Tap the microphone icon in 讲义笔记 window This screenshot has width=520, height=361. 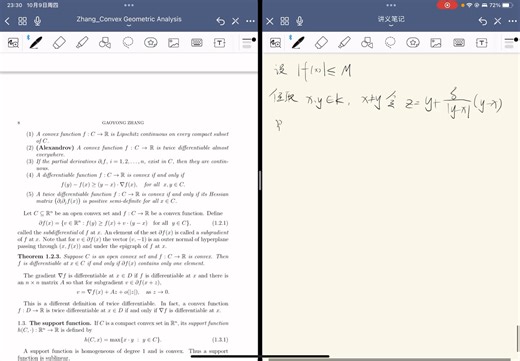tap(300, 21)
